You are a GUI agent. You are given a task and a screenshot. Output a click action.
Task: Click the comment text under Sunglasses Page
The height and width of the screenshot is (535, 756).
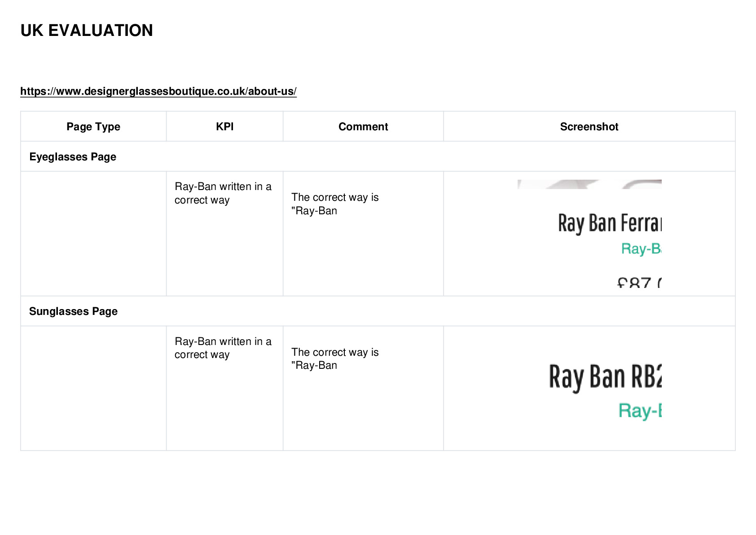tap(335, 358)
